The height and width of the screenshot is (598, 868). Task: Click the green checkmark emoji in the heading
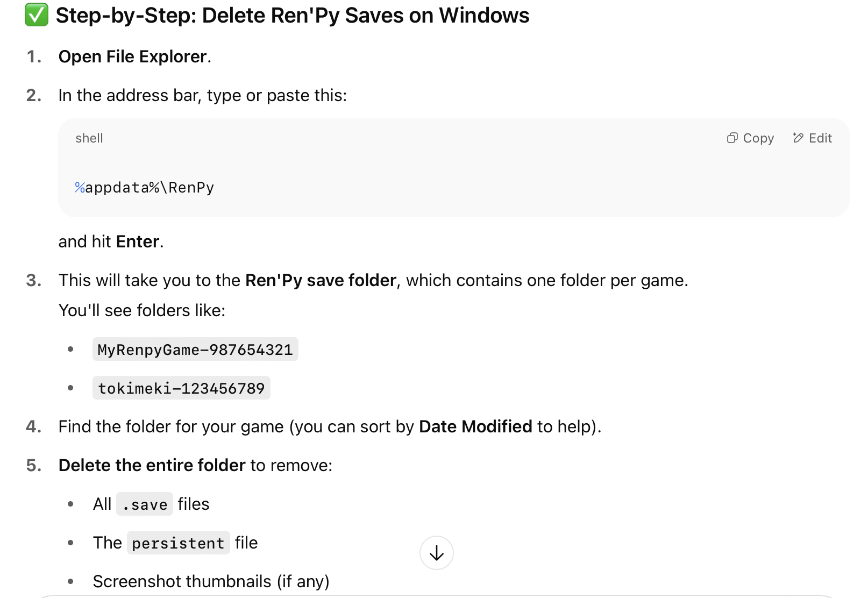coord(37,15)
